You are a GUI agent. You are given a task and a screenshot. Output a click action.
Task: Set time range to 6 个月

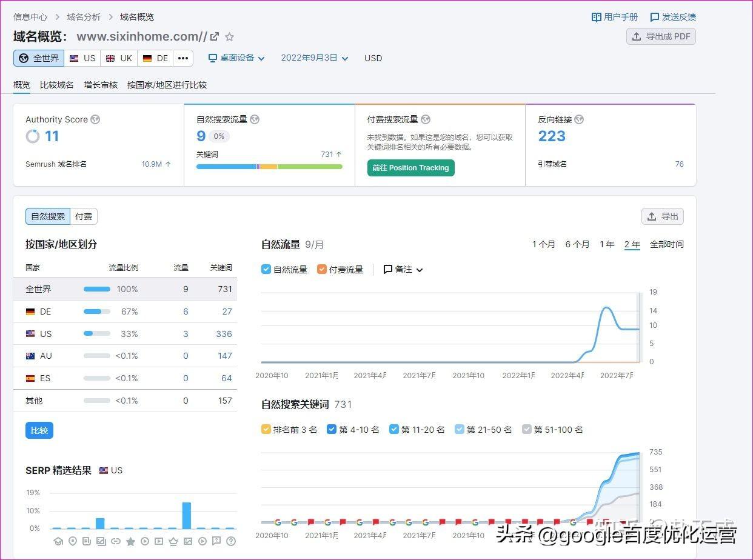[x=578, y=244]
